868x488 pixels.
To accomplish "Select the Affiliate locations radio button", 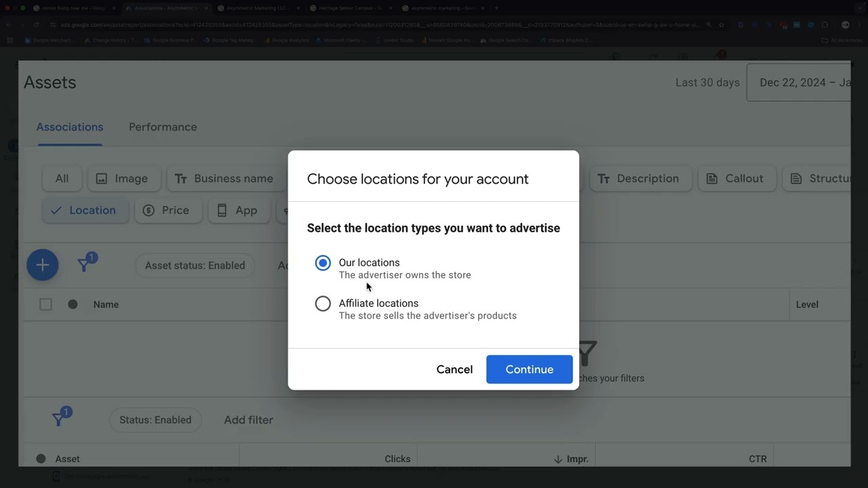I will (323, 304).
